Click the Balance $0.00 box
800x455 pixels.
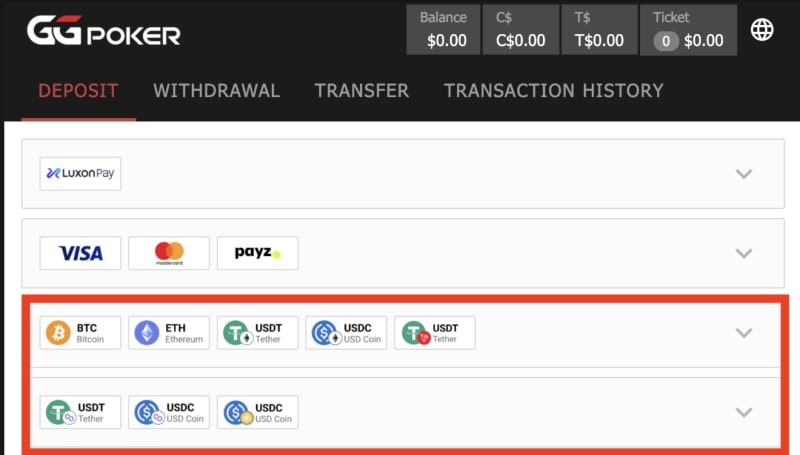tap(443, 30)
